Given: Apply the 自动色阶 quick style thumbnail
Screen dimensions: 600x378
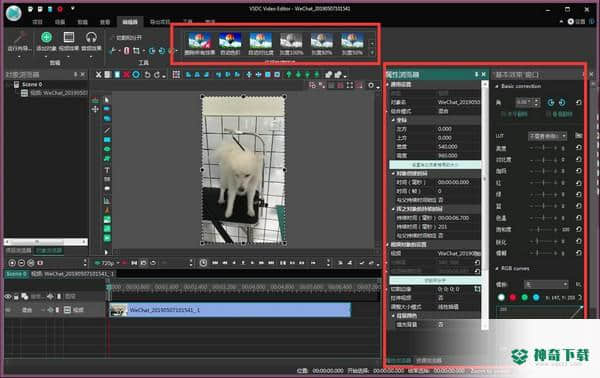Looking at the screenshot, I should 230,44.
